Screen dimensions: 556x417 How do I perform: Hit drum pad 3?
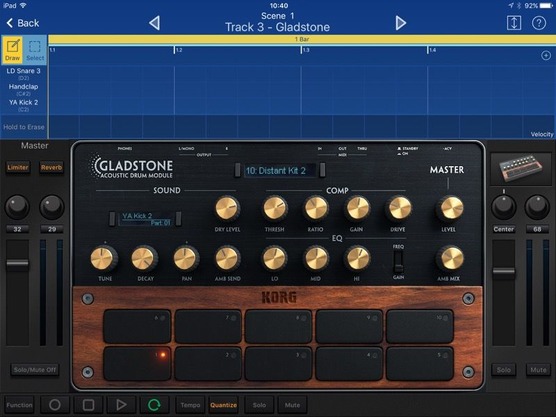278,364
